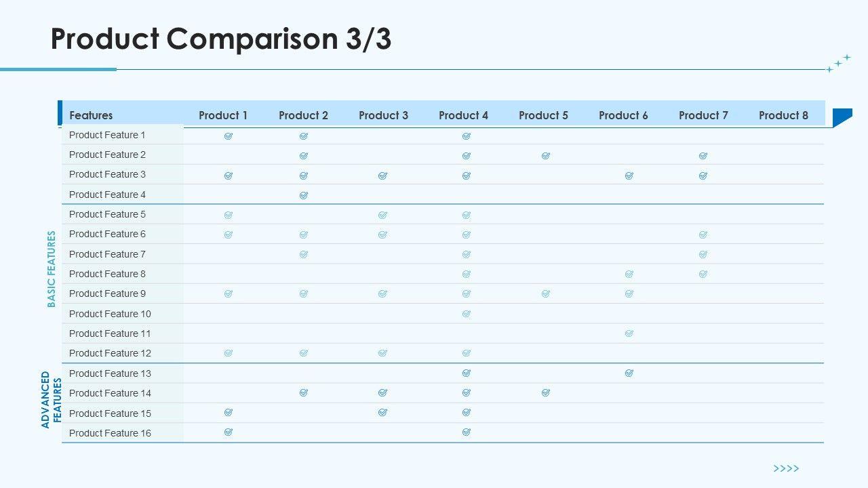Image resolution: width=868 pixels, height=488 pixels.
Task: Click the four-chevron arrows at bottom right
Action: tap(786, 468)
